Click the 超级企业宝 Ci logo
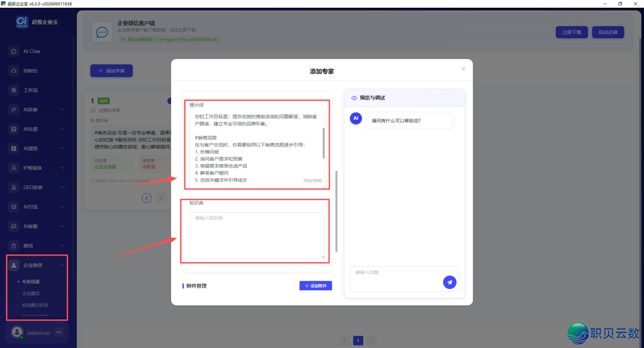The height and width of the screenshot is (348, 644). click(22, 21)
